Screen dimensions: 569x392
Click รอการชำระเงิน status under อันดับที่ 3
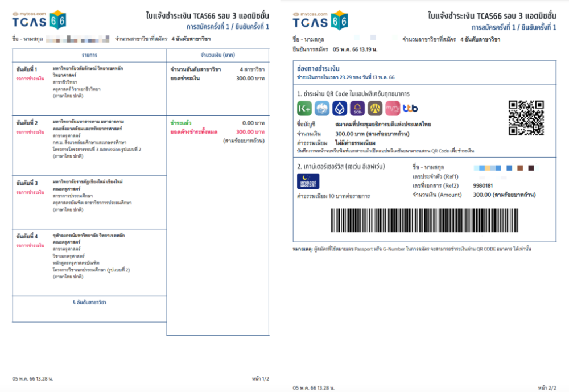coord(30,192)
